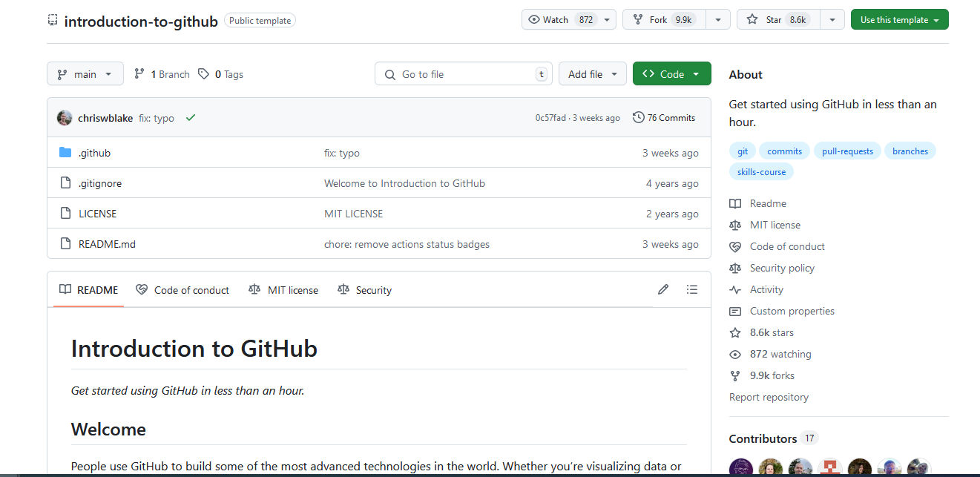Click the first contributor avatar thumbnail
Viewport: 980px width, 477px height.
pyautogui.click(x=741, y=468)
